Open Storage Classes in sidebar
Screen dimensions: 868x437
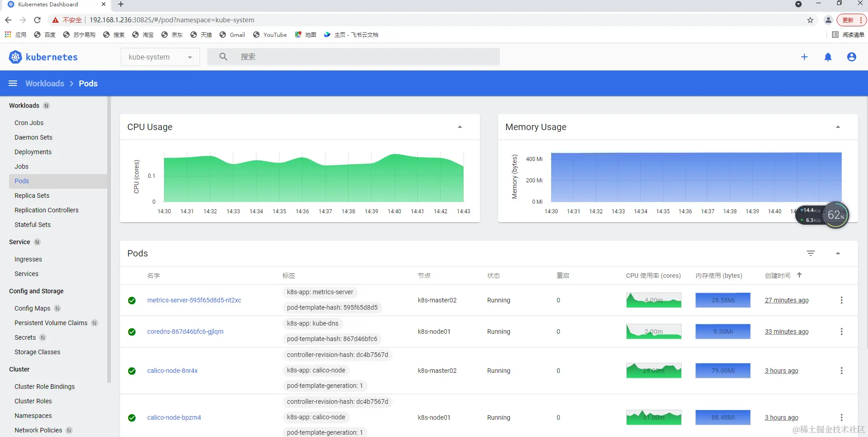37,352
